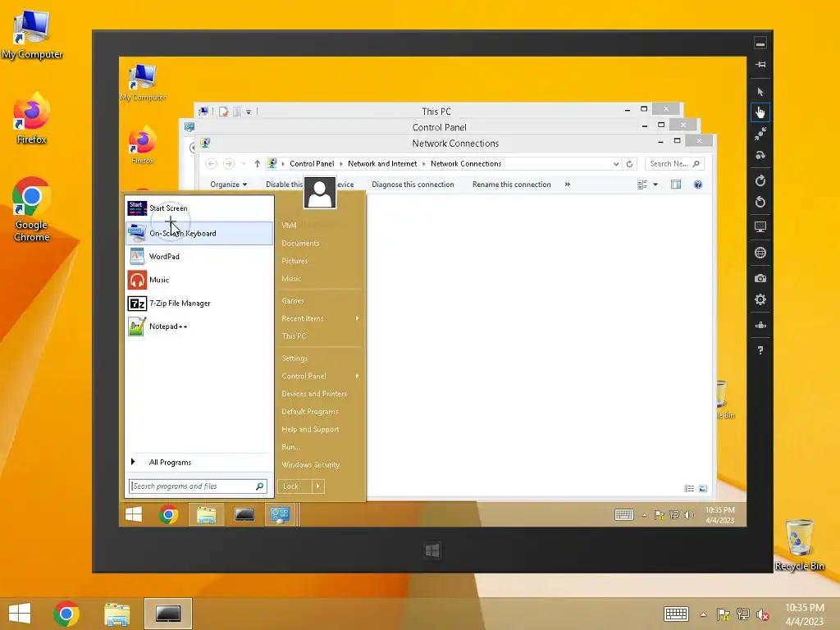Open simulator gear settings
Image resolution: width=840 pixels, height=630 pixels.
pyautogui.click(x=760, y=299)
